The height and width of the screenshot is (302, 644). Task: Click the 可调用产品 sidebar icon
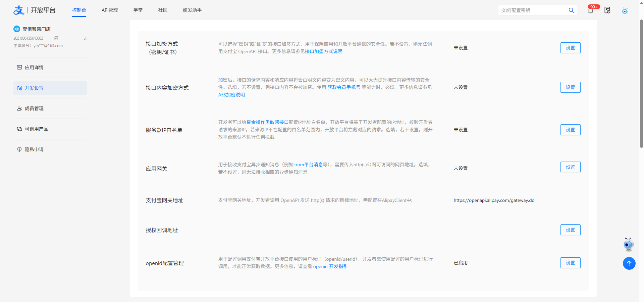(x=19, y=129)
